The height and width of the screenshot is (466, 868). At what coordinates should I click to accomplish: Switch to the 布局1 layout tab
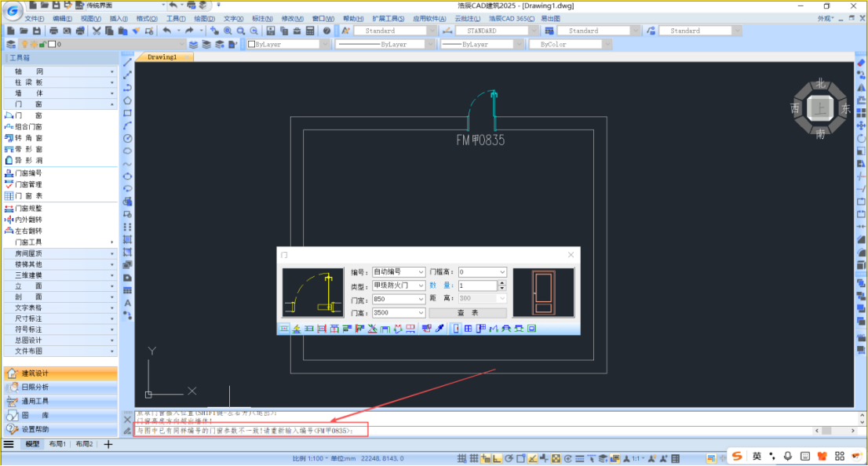(x=57, y=444)
